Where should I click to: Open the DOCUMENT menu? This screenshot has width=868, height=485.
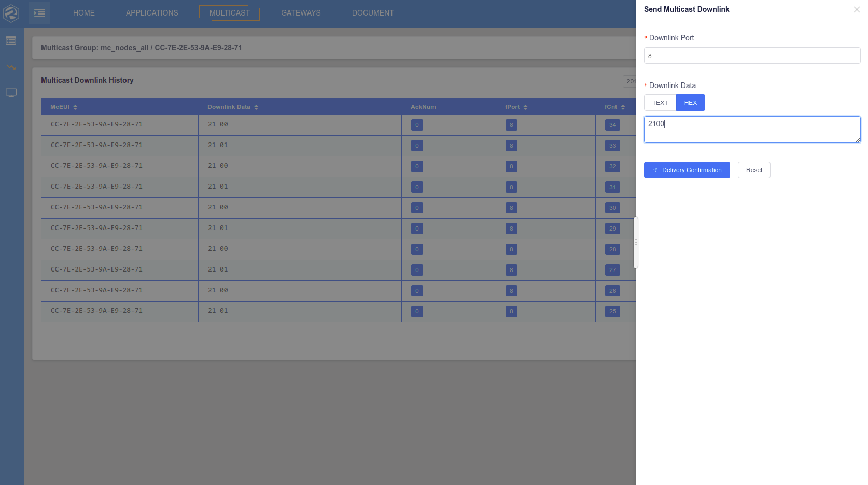click(x=373, y=13)
